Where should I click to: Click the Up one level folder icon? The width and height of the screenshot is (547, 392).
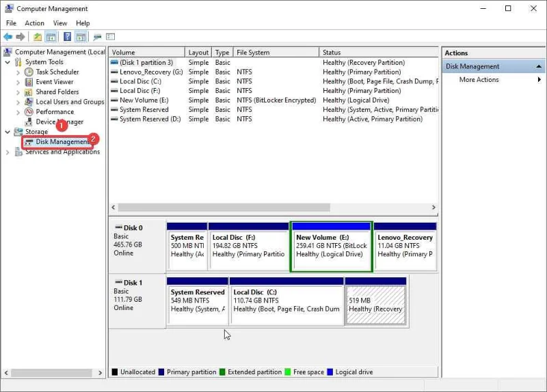(x=38, y=37)
